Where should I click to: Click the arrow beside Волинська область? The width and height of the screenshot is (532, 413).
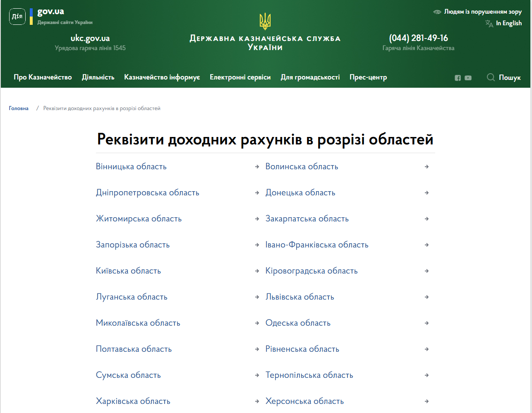tap(427, 167)
